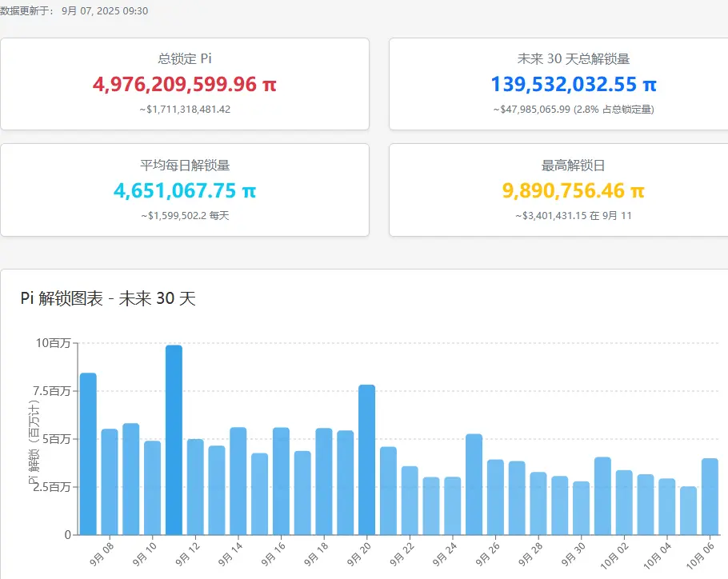Click the 9月 26 bar in the chart
The image size is (728, 579).
point(495,497)
